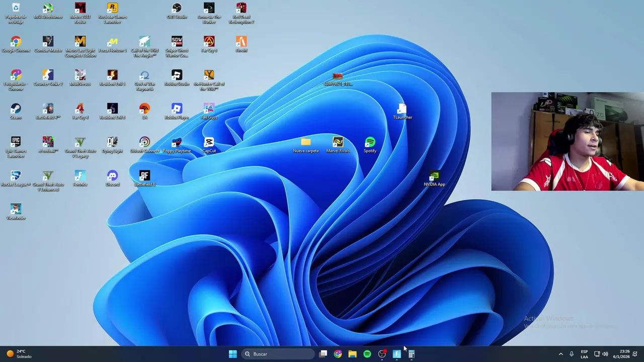Select the Roblox Studio shortcut
Image resolution: width=644 pixels, height=362 pixels.
(x=177, y=78)
